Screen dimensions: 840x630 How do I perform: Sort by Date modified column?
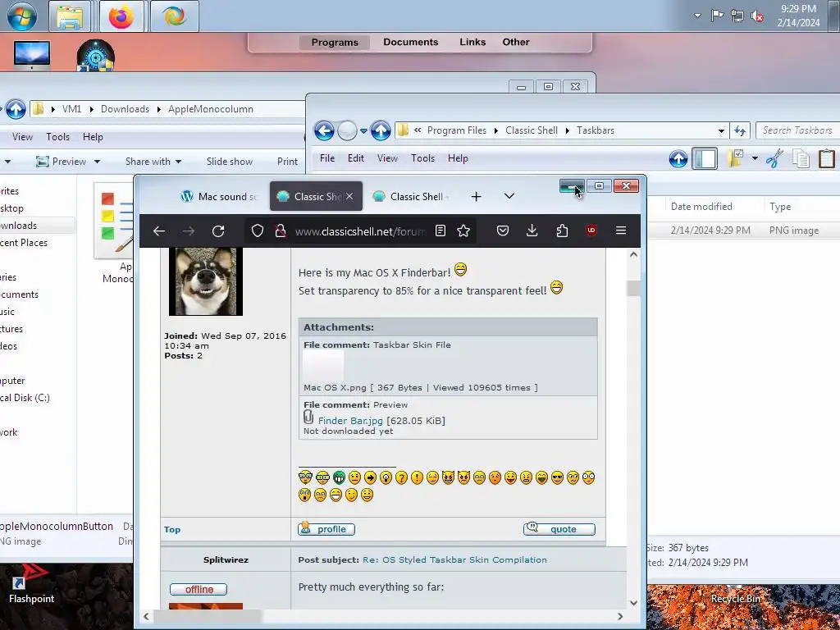pyautogui.click(x=701, y=206)
